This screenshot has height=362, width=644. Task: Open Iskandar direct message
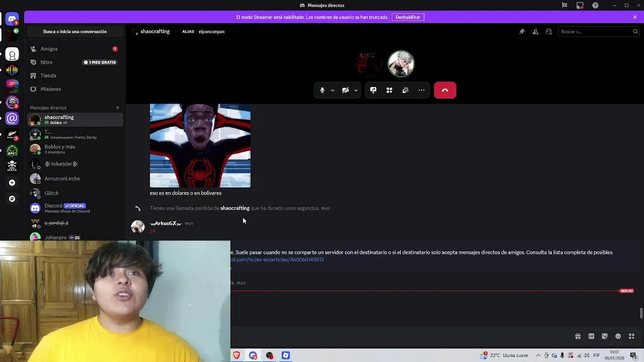[74, 164]
